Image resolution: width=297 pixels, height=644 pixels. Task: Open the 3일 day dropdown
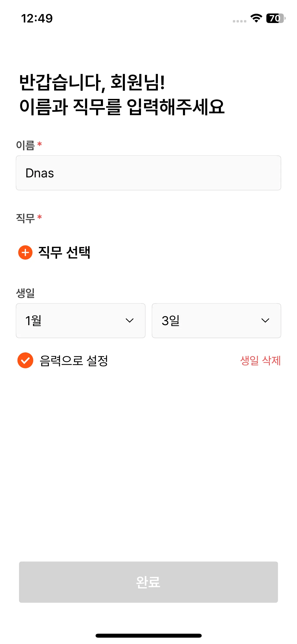coord(216,320)
